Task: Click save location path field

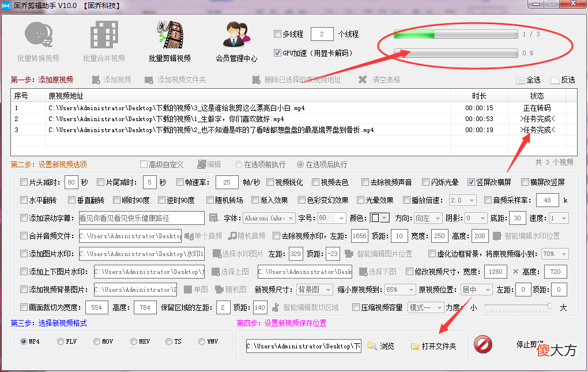Action: (x=304, y=345)
